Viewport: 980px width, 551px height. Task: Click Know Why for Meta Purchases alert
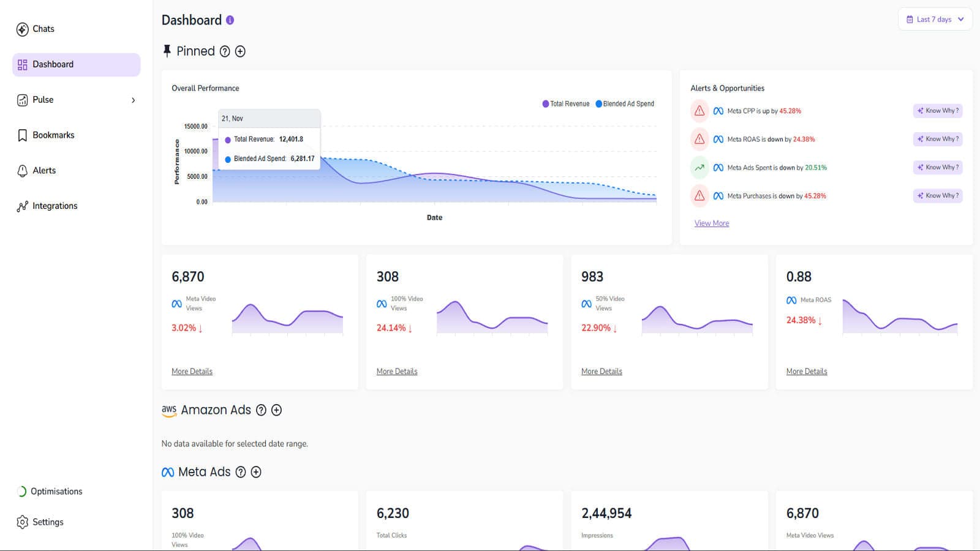point(938,196)
